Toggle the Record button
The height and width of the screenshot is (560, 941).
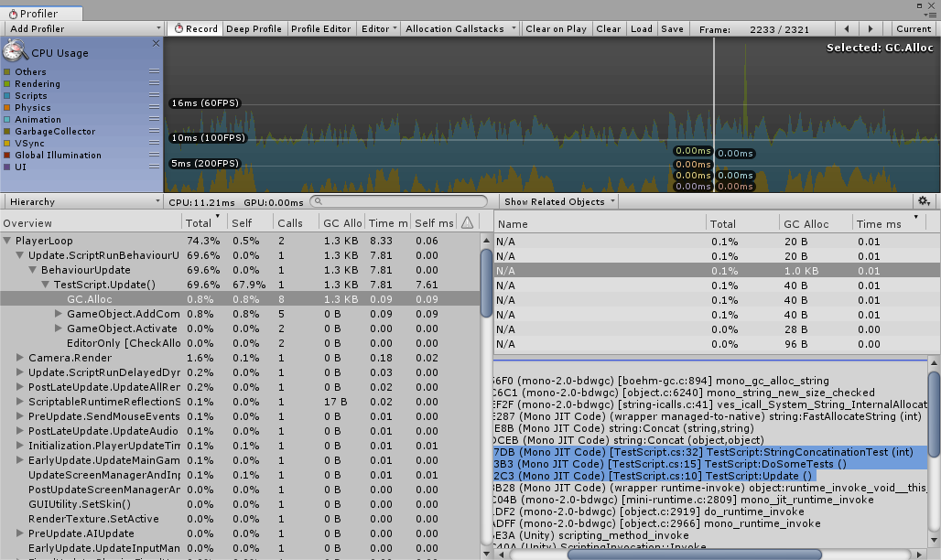[196, 28]
